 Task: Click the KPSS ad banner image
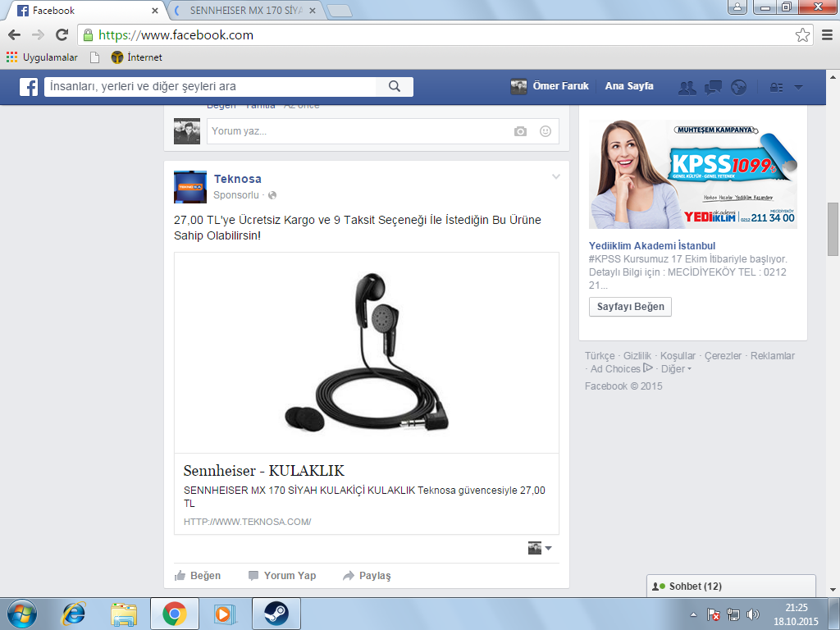tap(692, 174)
